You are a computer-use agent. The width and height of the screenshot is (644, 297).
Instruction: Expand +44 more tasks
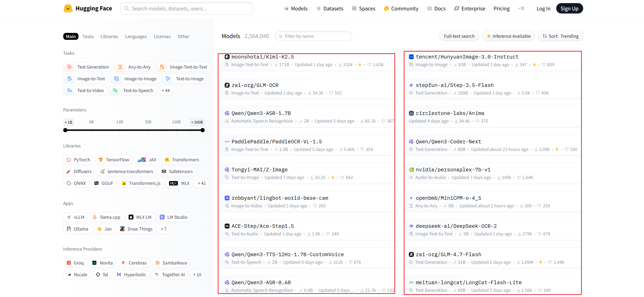[166, 90]
